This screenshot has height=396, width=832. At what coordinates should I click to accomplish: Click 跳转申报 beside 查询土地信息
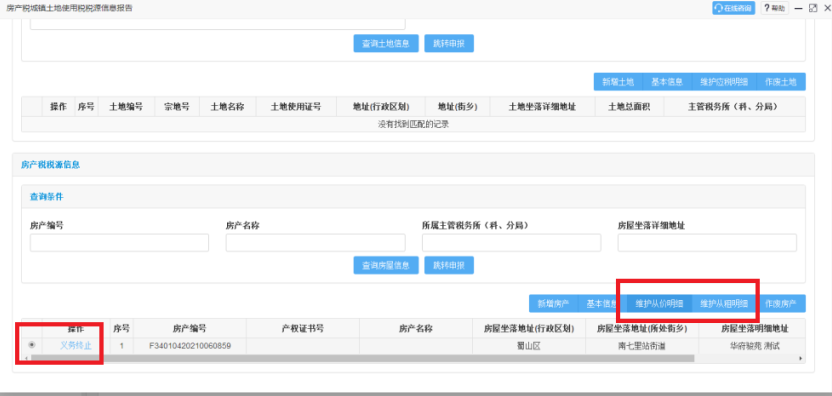coord(449,44)
